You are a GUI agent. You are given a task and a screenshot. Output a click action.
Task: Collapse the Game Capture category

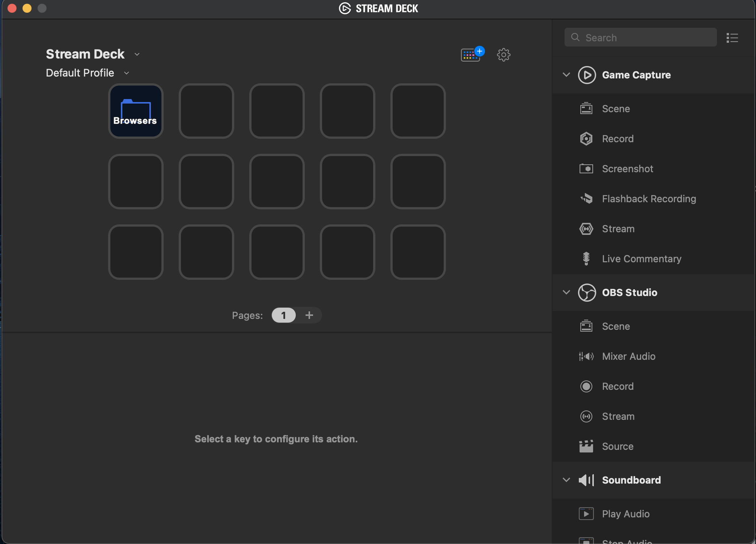566,75
